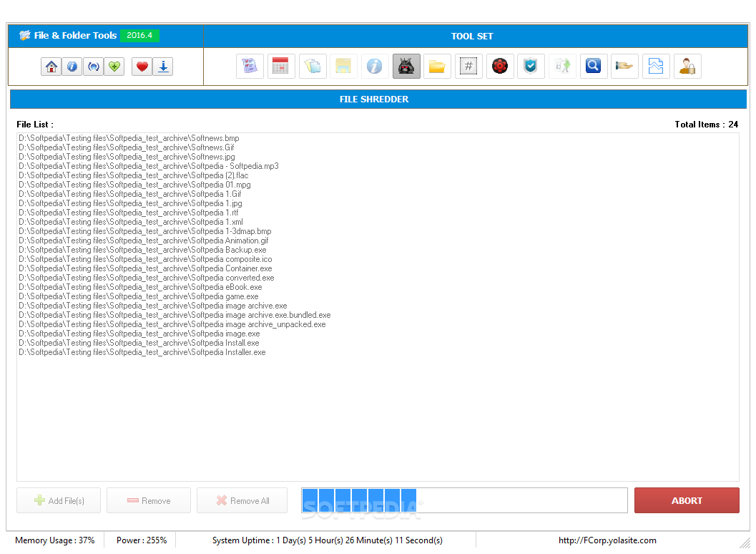This screenshot has height=554, width=756.
Task: Select the File Shredder monster icon
Action: tap(406, 66)
